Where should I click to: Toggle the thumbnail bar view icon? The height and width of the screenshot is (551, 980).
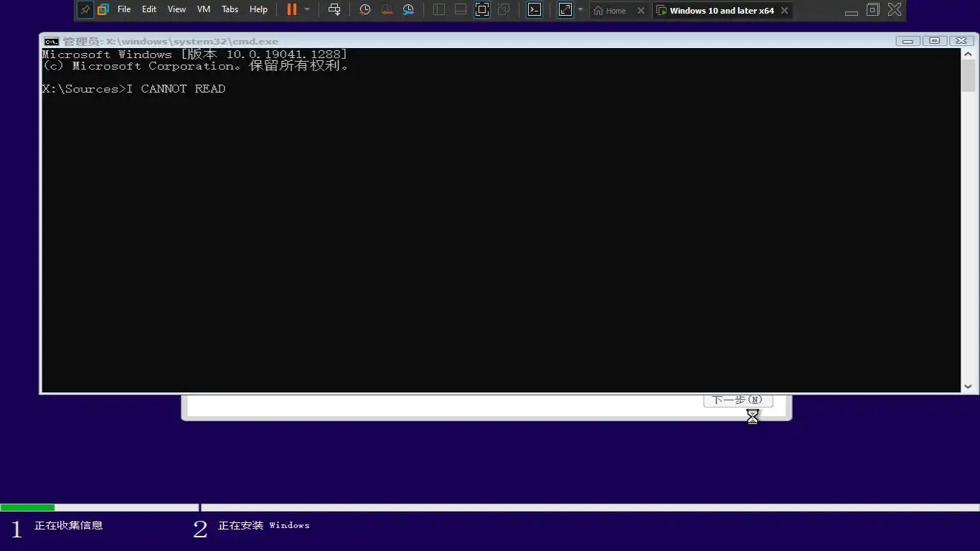click(461, 10)
